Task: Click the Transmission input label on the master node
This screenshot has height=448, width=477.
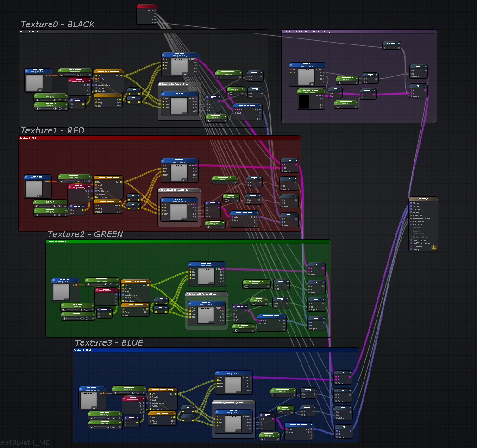Action: tap(418, 221)
